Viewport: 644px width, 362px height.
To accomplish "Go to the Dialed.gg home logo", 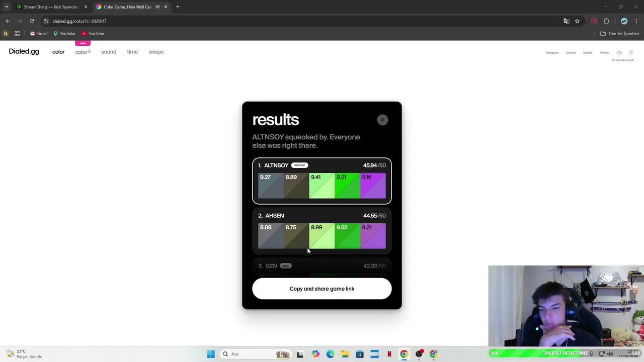I will tap(24, 52).
